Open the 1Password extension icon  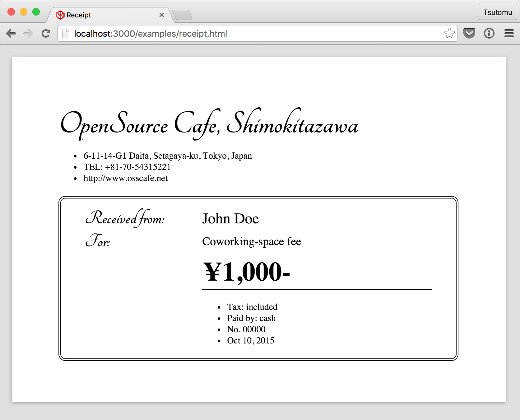[489, 33]
